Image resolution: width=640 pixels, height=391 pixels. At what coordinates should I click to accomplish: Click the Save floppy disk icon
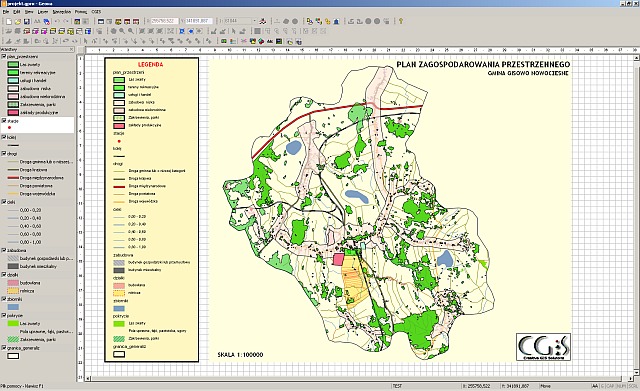tap(27, 21)
